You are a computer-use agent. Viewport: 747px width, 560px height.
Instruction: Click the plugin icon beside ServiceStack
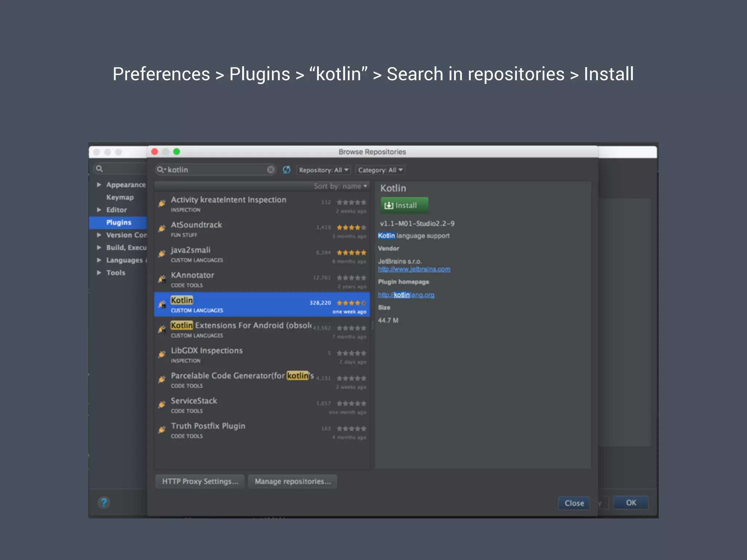point(162,405)
